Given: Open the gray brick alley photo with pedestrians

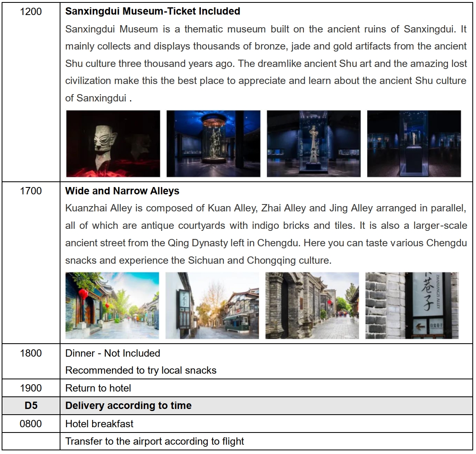Looking at the screenshot, I should pyautogui.click(x=312, y=306).
